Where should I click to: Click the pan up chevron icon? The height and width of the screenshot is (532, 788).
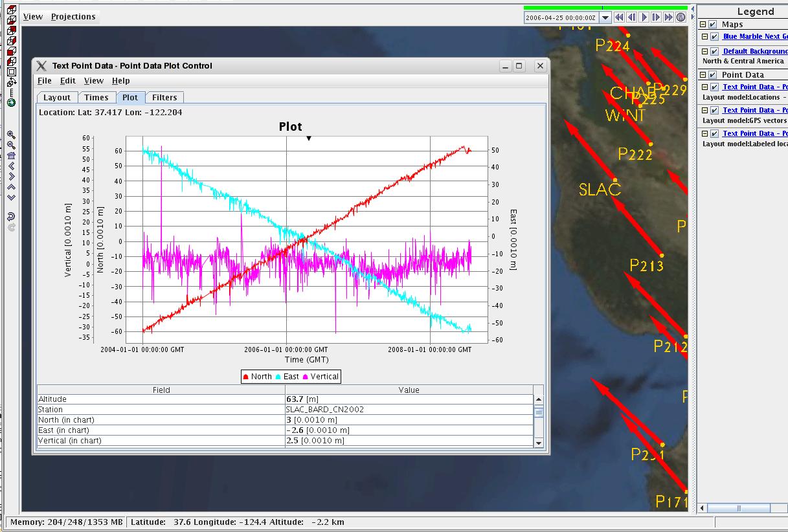[11, 186]
